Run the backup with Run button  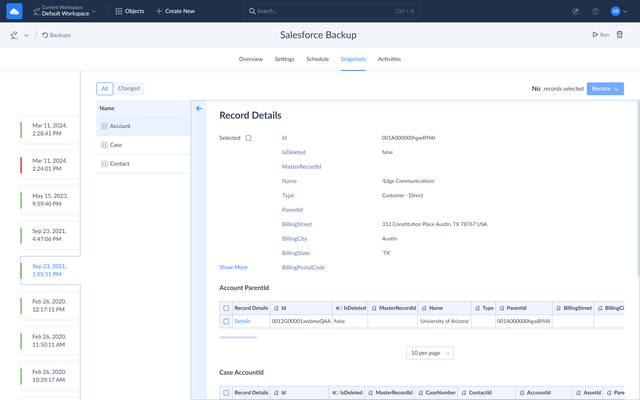click(x=599, y=34)
